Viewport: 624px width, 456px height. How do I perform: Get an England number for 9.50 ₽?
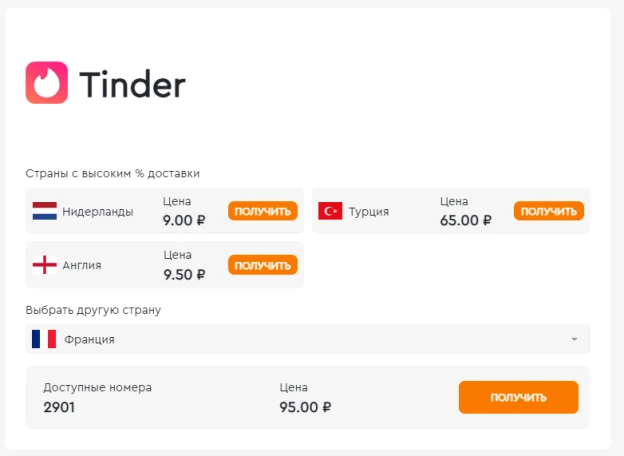click(x=263, y=265)
